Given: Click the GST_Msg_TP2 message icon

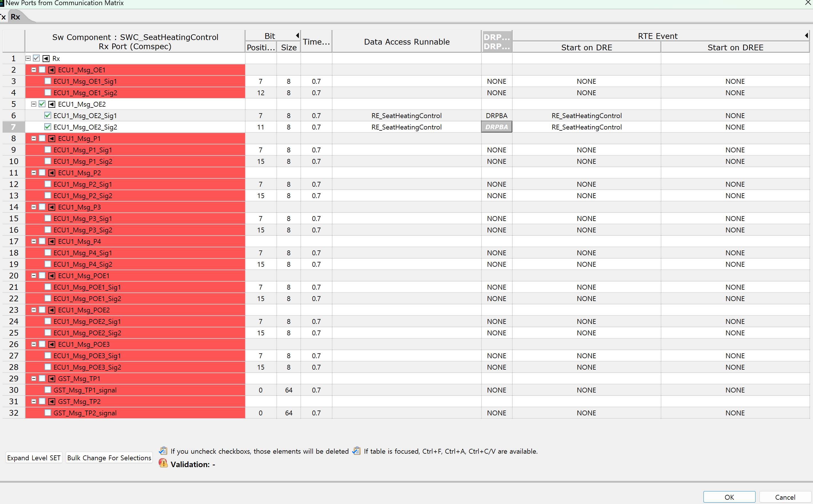Looking at the screenshot, I should point(52,402).
